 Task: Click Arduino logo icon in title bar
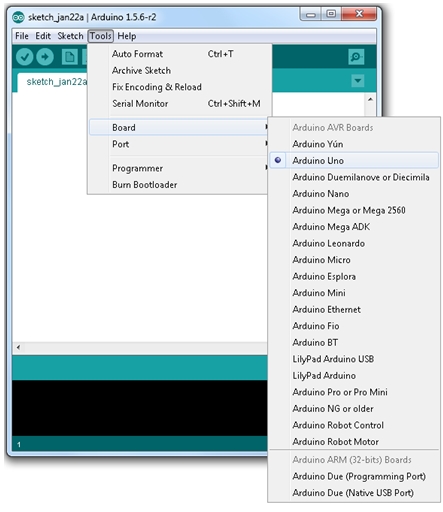(x=18, y=17)
